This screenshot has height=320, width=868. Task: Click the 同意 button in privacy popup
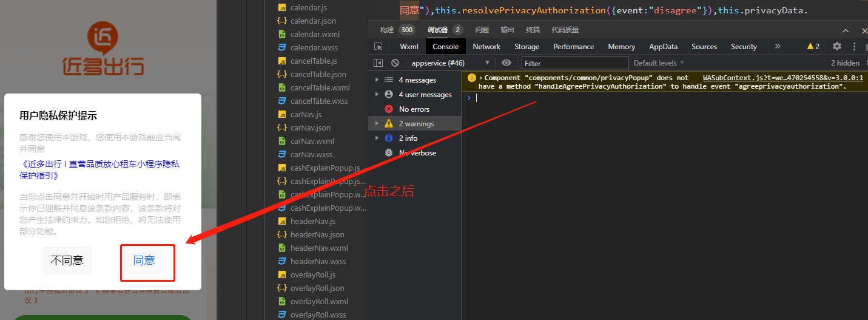click(x=144, y=260)
